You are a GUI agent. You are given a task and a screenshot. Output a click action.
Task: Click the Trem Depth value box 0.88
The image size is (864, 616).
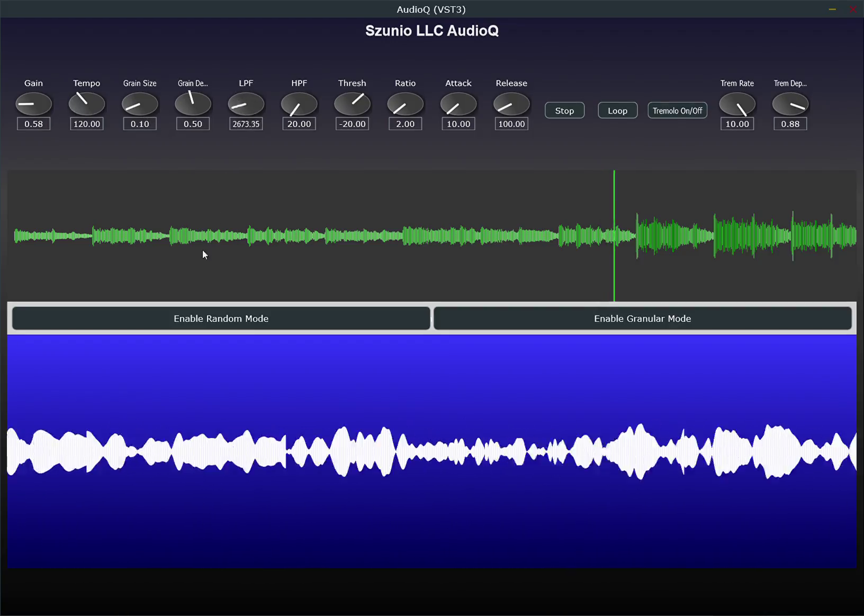click(x=790, y=124)
